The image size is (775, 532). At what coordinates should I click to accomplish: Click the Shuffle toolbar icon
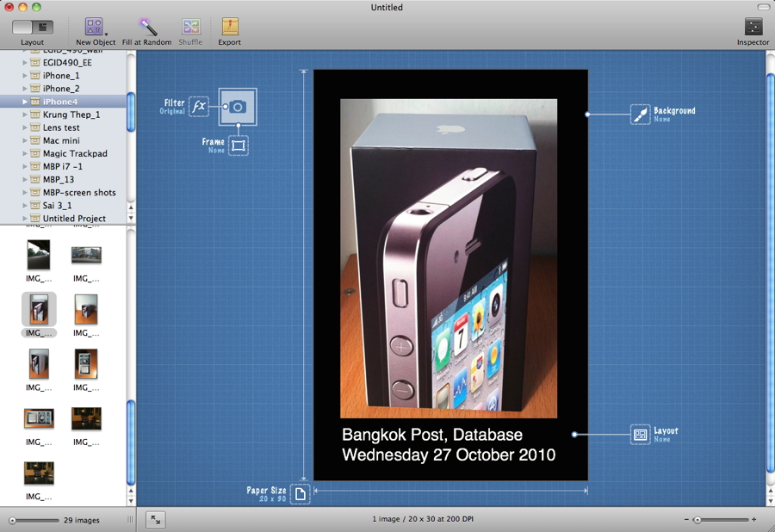point(191,27)
